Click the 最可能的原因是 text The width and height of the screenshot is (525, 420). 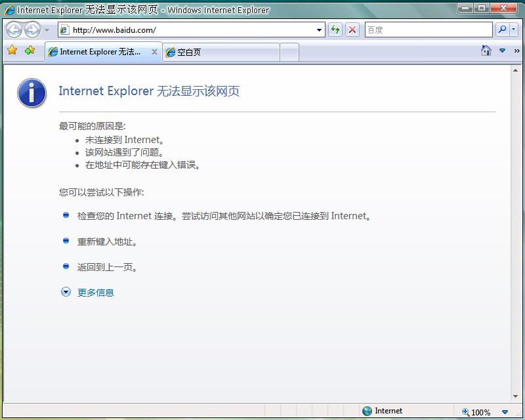click(x=93, y=126)
